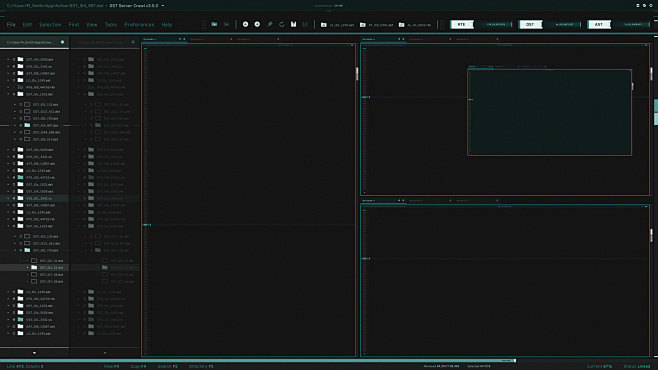Click the folder icon of highlighted DST_04_007.dst
658x370 pixels.
coord(27,125)
